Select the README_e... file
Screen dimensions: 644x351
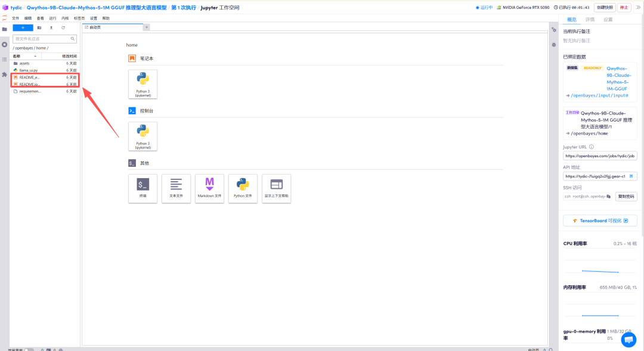tap(45, 77)
